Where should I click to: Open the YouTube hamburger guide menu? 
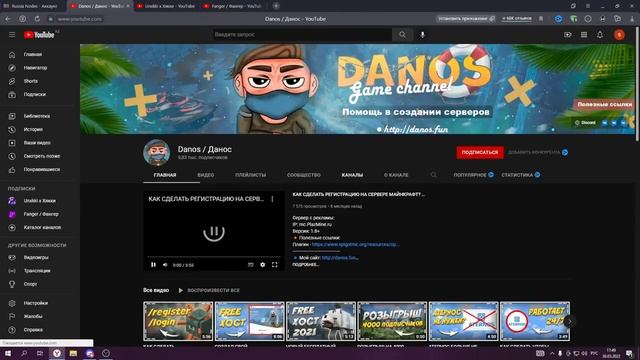(x=12, y=35)
